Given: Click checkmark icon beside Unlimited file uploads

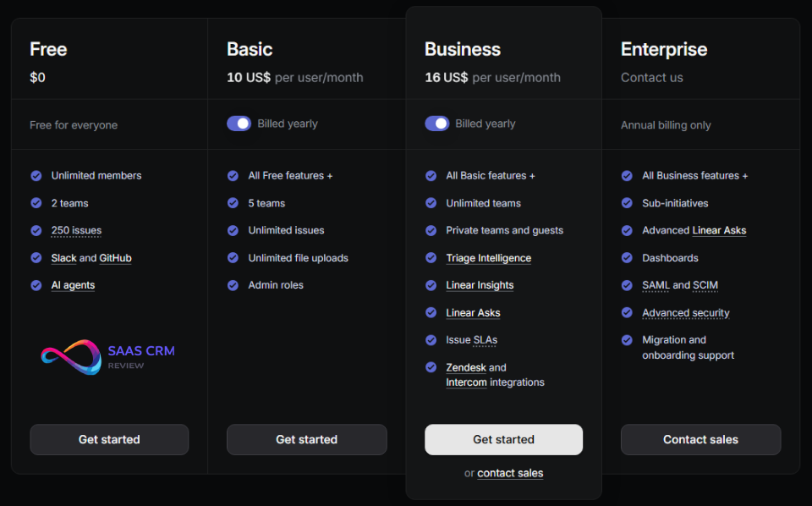Looking at the screenshot, I should point(233,258).
